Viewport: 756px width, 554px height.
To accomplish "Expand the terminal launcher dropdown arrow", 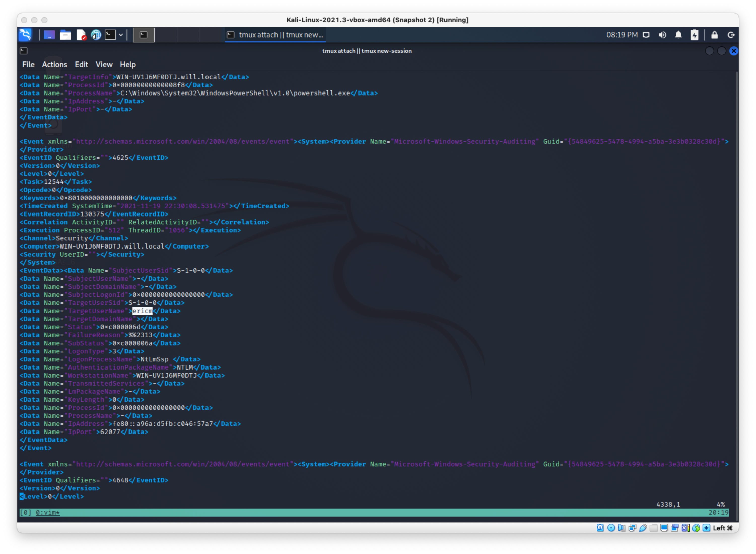I will [x=121, y=35].
